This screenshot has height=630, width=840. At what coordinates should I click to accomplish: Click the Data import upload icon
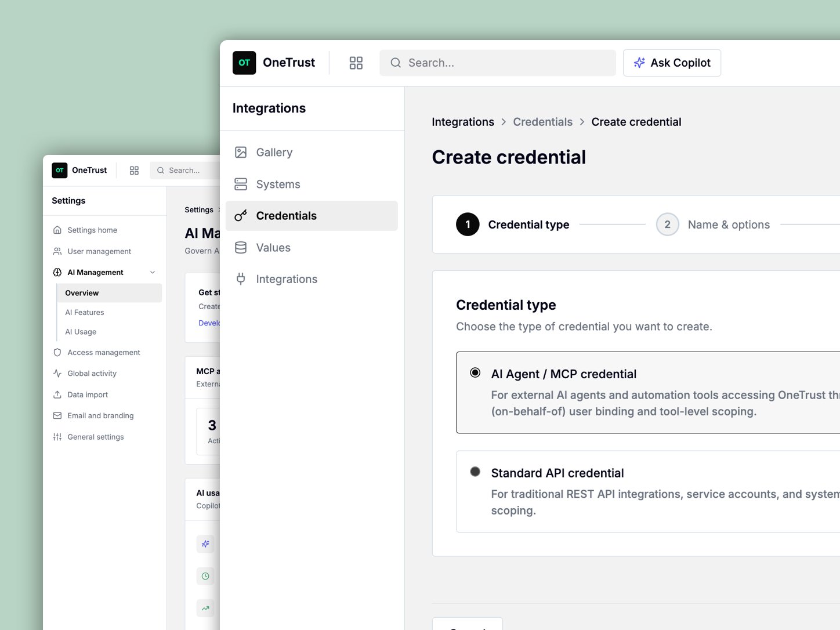57,394
